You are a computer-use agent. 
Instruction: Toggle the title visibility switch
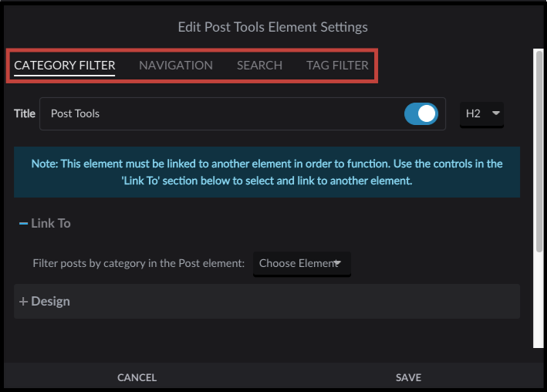(x=421, y=113)
